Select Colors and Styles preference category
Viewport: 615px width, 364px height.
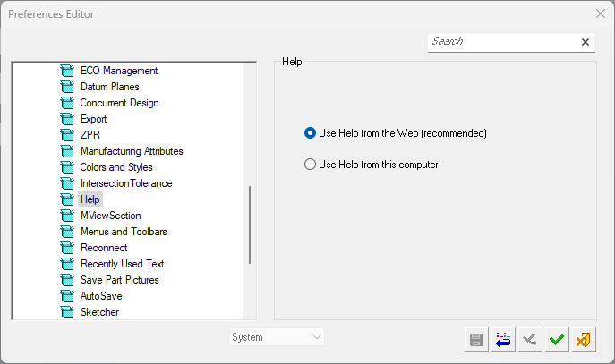click(x=116, y=167)
